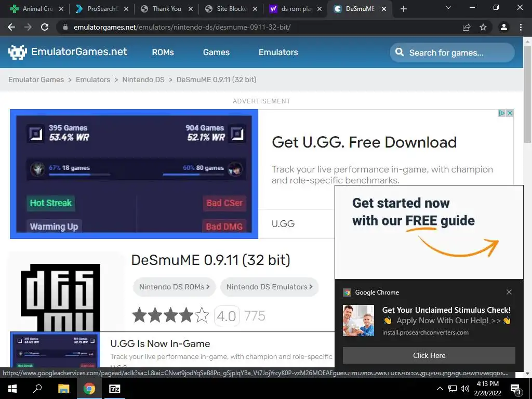Screen dimensions: 532x399
Task: Open the ROMs menu
Action: tap(163, 52)
